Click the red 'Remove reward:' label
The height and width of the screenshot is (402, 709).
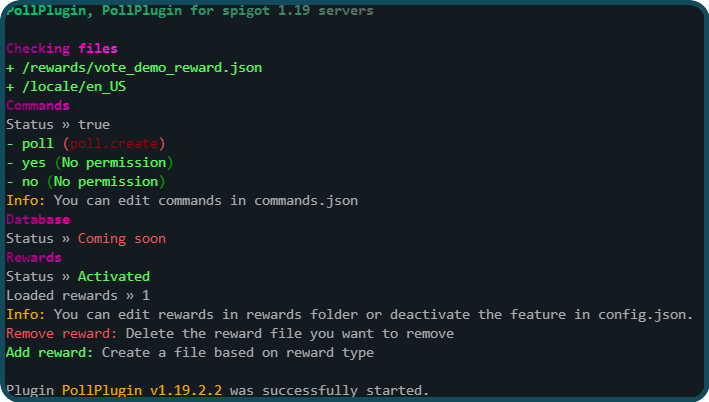(x=61, y=334)
